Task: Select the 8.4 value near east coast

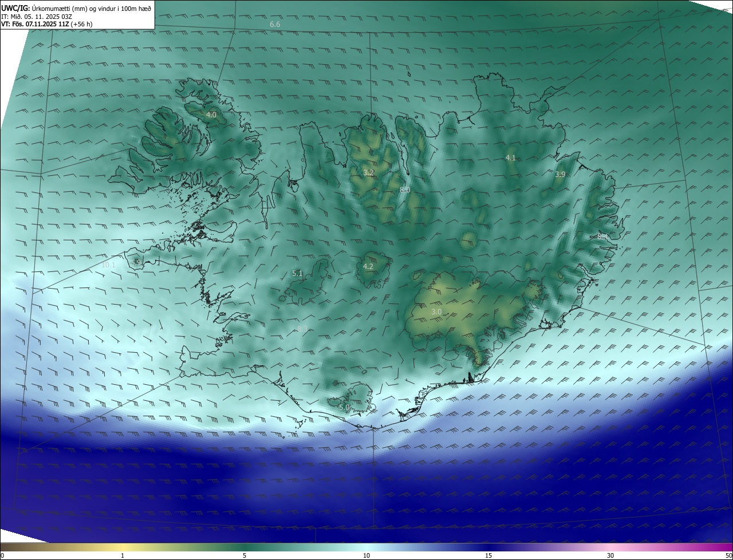Action: (602, 236)
